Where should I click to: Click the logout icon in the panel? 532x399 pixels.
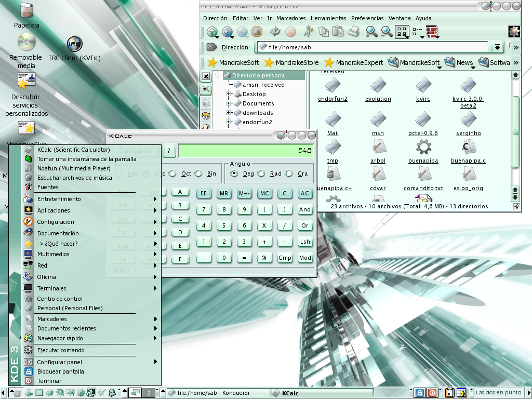coord(432,393)
